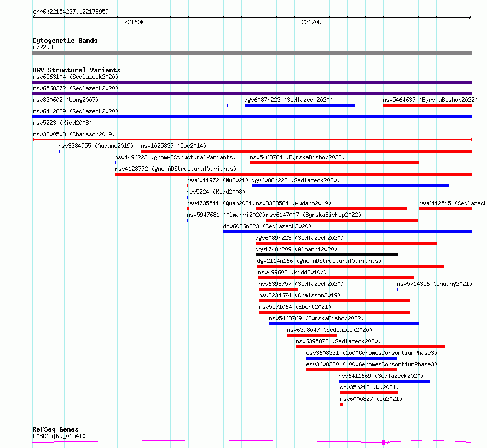Image resolution: width=487 pixels, height=448 pixels.
Task: Click nsv5468764 (ByrskaBishop2022) label
Action: pyautogui.click(x=297, y=157)
